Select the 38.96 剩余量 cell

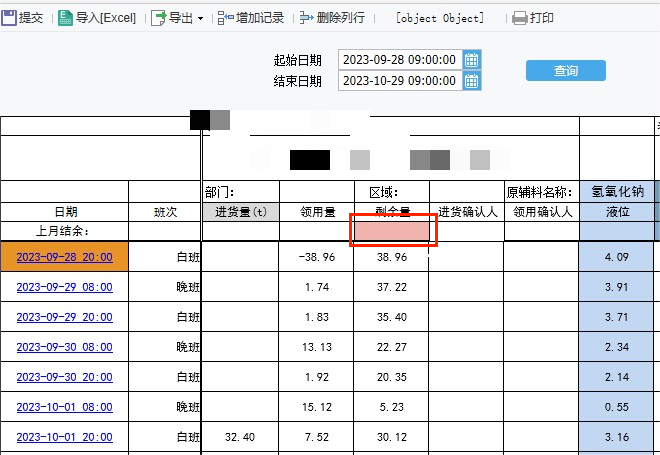pos(391,257)
